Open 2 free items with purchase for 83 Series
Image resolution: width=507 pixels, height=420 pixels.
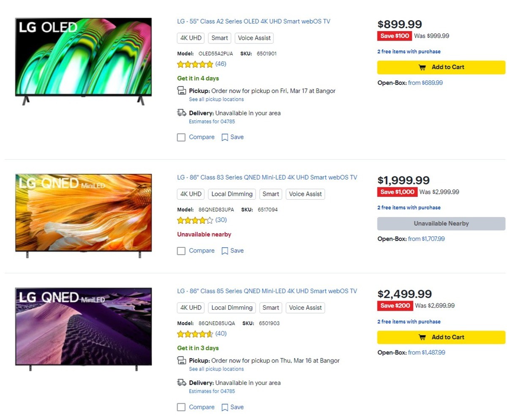409,207
